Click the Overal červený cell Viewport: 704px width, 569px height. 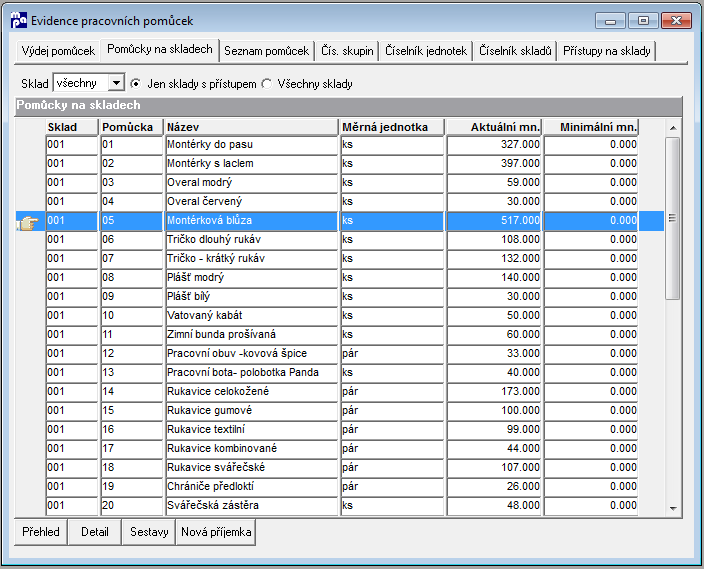pyautogui.click(x=251, y=201)
